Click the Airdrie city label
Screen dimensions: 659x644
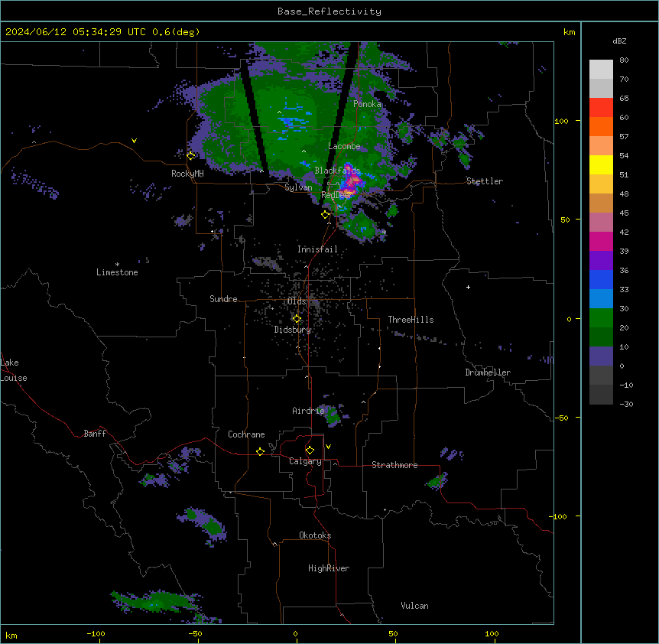pos(308,411)
